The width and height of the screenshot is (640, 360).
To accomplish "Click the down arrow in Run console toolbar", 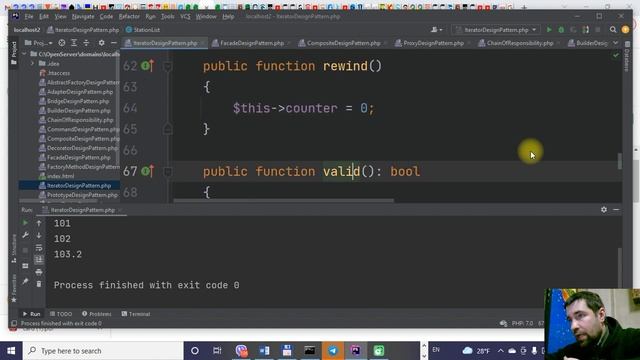I will coord(39,235).
